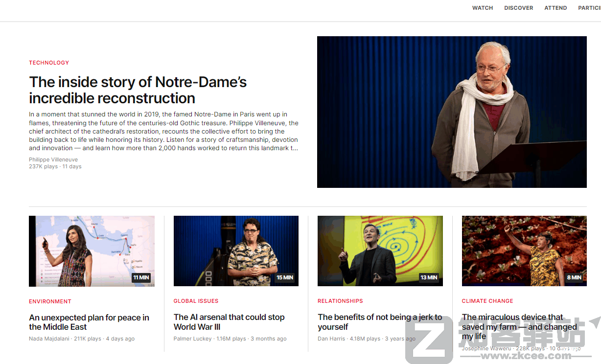Select the RELATIONSHIPS category label
Image resolution: width=601 pixels, height=364 pixels.
340,301
